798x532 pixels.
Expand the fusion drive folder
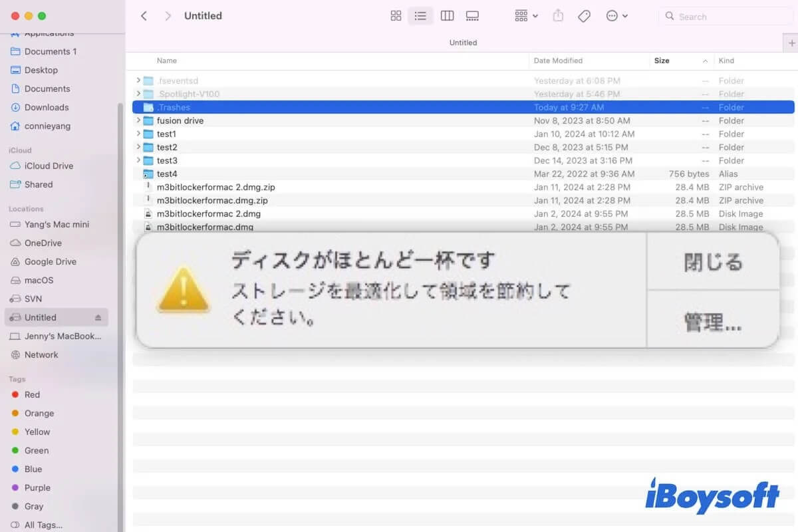coord(138,120)
